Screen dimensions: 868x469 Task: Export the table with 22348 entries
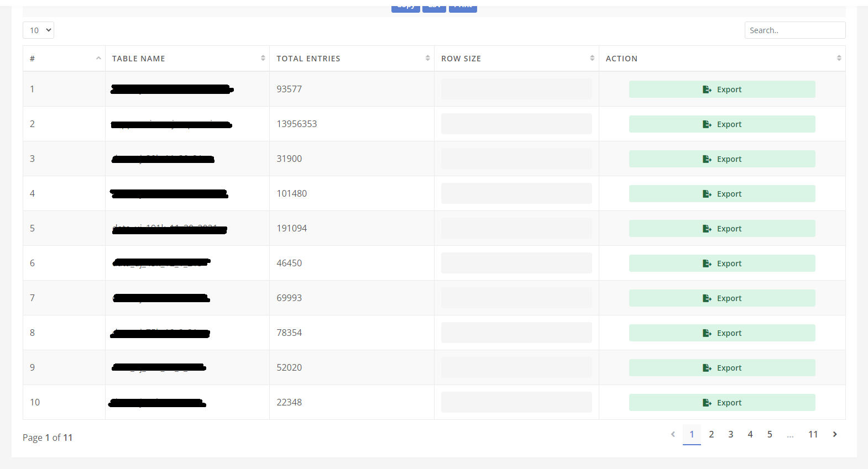[722, 403]
